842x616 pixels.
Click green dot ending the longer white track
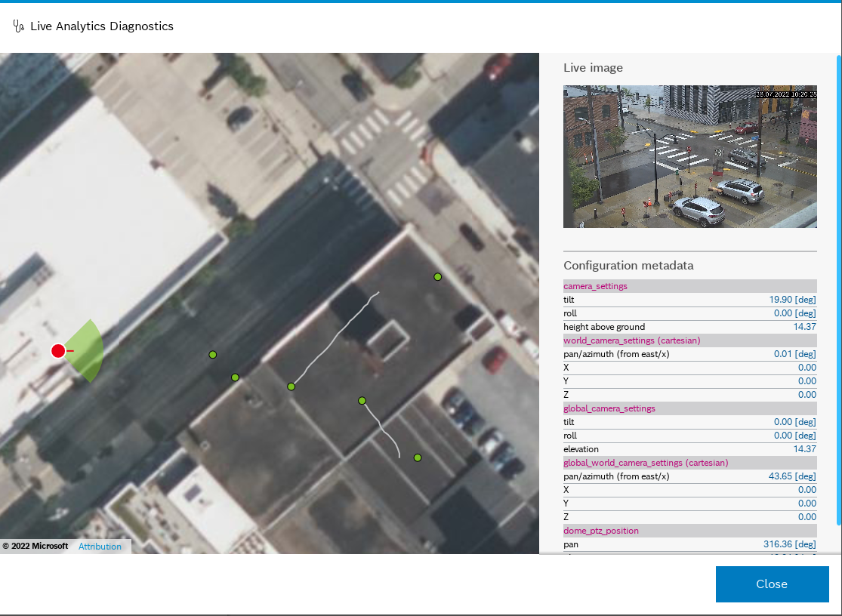click(x=291, y=387)
